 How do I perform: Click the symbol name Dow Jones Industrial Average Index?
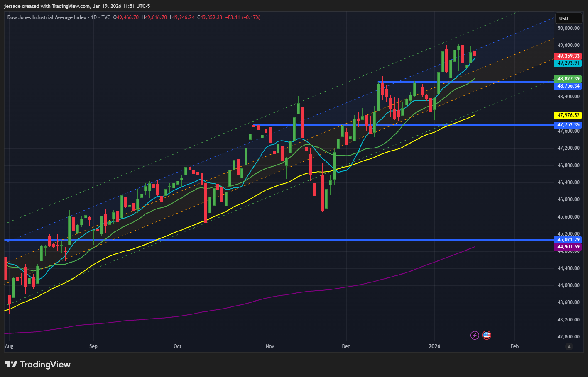tap(47, 17)
